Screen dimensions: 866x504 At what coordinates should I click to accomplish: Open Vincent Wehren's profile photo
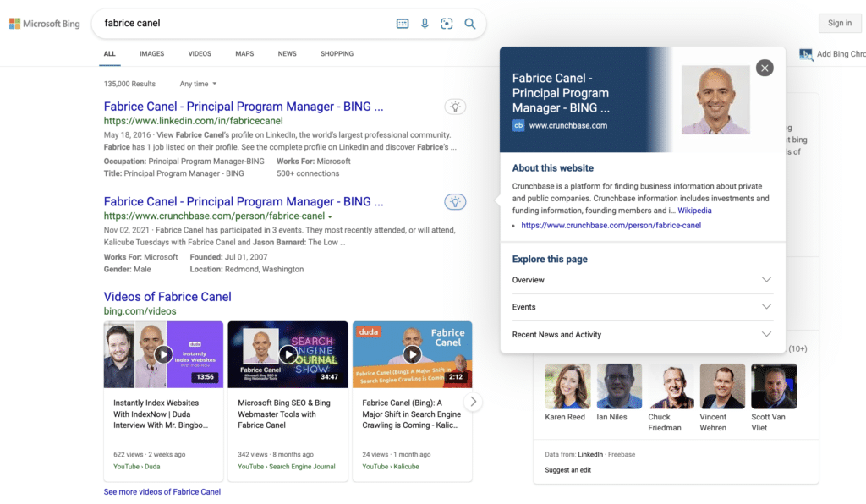point(722,386)
